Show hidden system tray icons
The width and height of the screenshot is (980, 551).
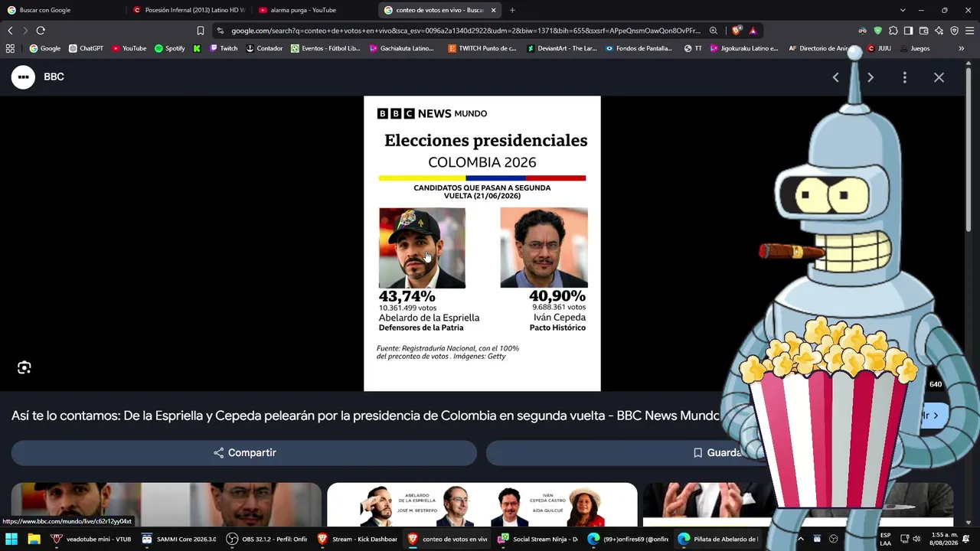pyautogui.click(x=801, y=539)
